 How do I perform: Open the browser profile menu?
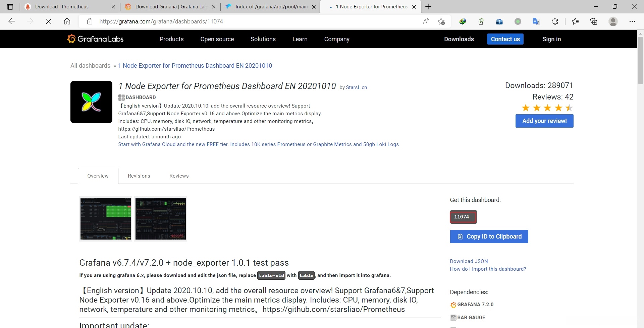(x=613, y=21)
